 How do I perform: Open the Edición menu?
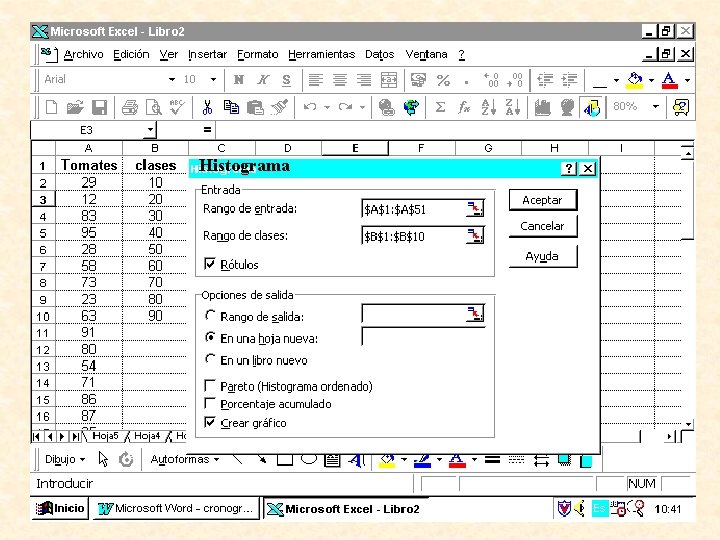(131, 54)
